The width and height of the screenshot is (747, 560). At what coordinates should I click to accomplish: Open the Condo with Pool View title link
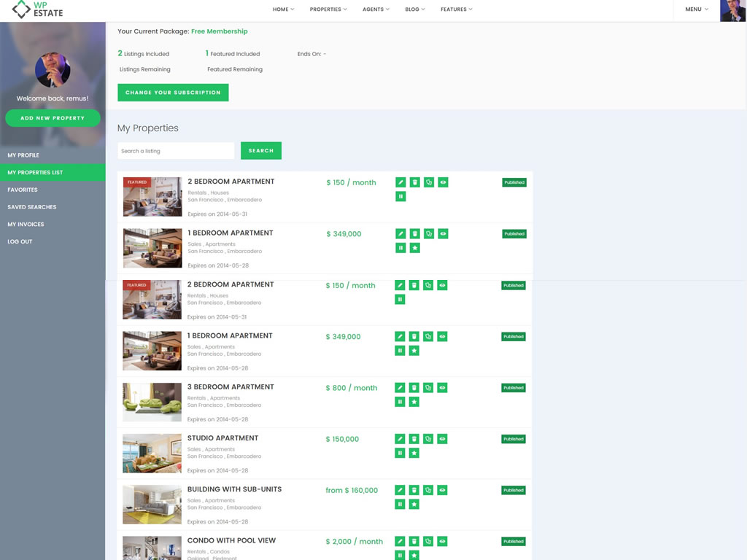[x=231, y=540]
